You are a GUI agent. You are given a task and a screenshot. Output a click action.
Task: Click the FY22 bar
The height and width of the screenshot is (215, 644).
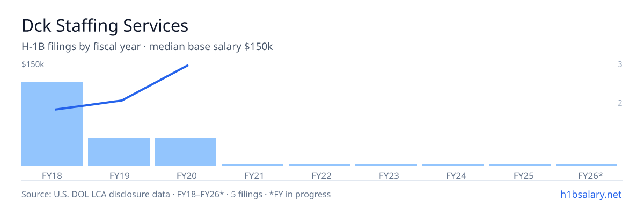[319, 165]
